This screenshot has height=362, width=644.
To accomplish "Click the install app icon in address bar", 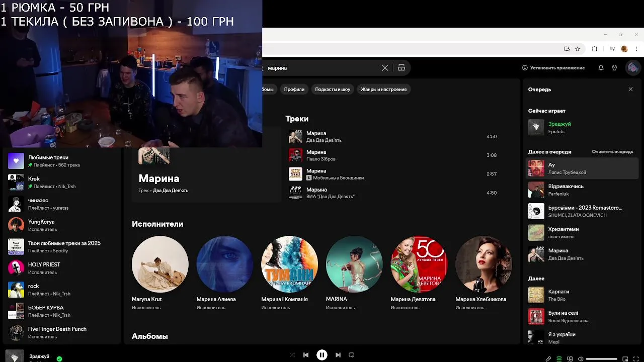I will pos(567,49).
